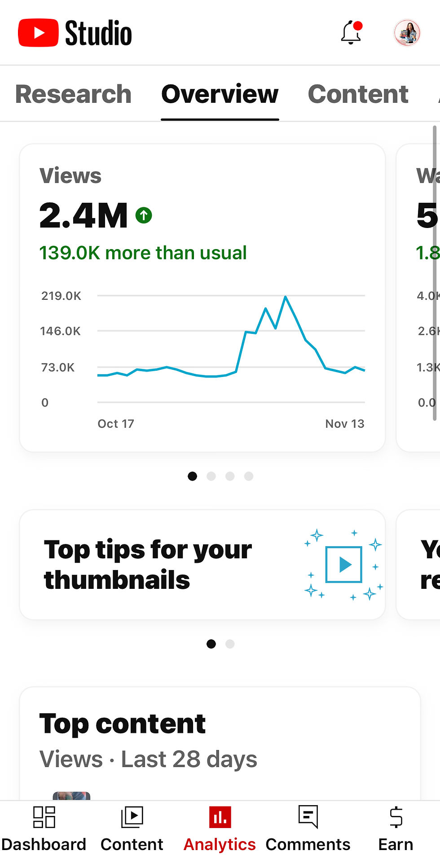440x868 pixels.
Task: Open the Earn dollar icon
Action: pos(396,817)
